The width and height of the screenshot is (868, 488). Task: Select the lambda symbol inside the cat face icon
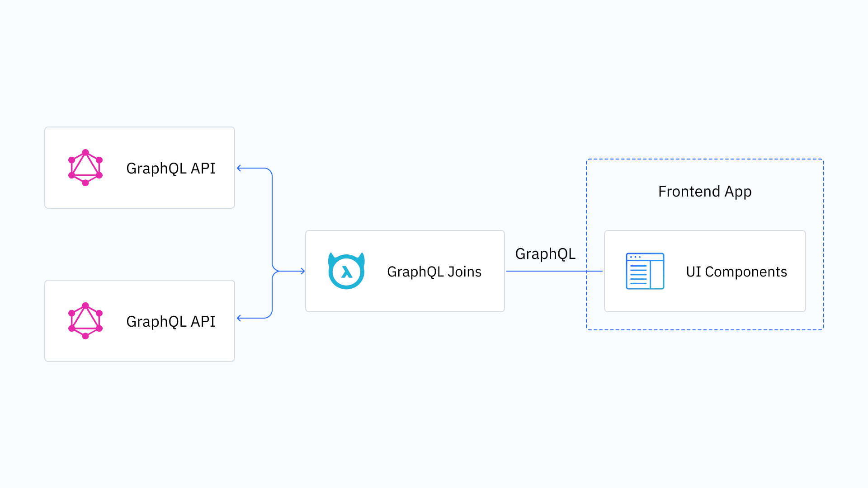pyautogui.click(x=346, y=272)
